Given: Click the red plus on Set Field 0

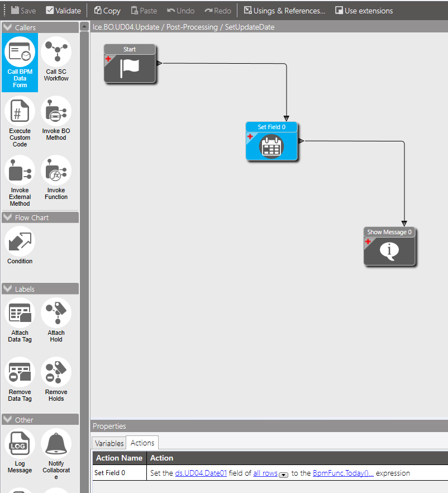Looking at the screenshot, I should pyautogui.click(x=250, y=136).
